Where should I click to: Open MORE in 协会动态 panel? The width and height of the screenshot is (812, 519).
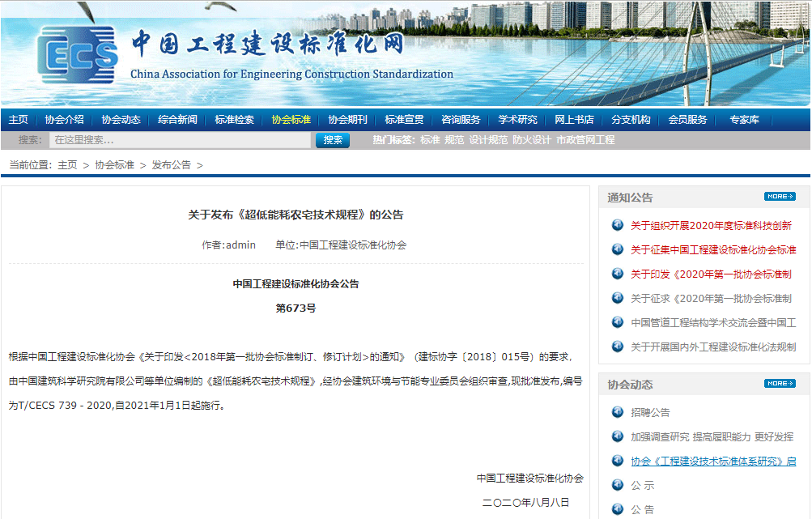click(x=780, y=383)
